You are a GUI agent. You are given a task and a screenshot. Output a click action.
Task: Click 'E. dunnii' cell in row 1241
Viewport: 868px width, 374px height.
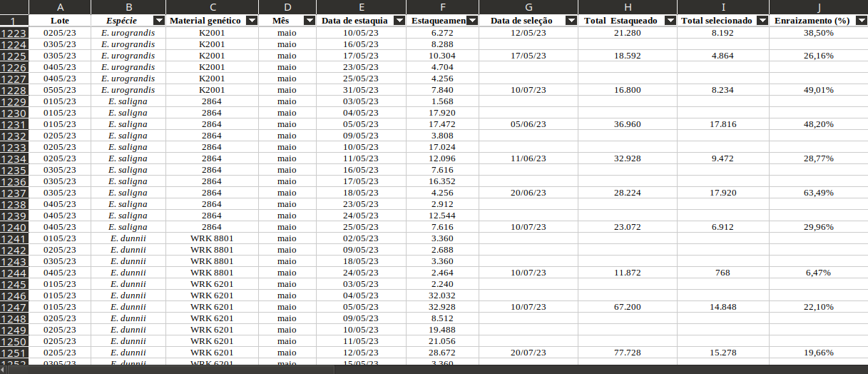(x=128, y=238)
